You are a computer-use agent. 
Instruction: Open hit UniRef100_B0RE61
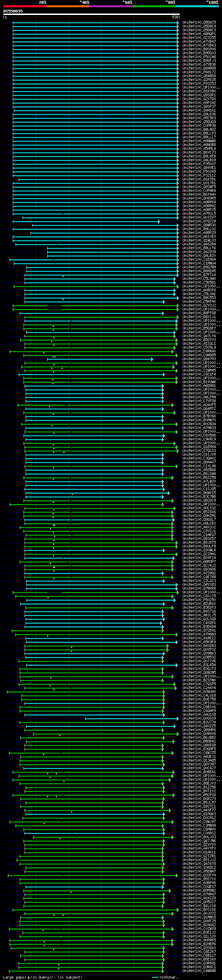coord(199,772)
